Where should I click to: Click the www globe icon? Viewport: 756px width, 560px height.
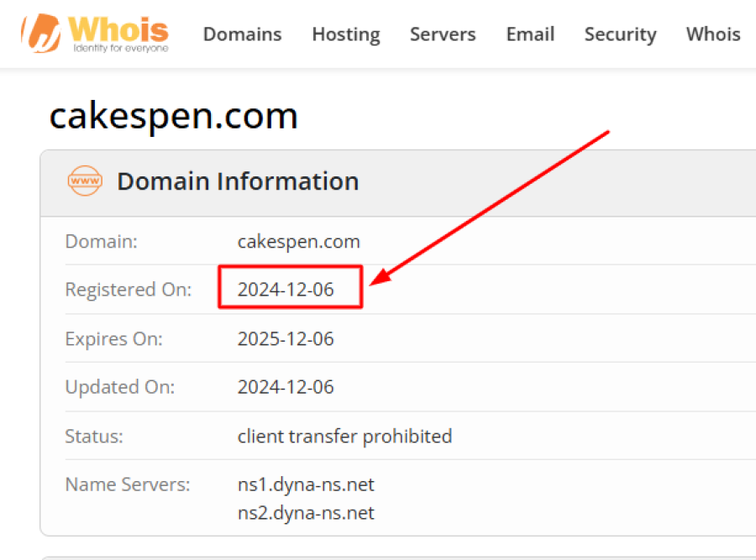coord(84,181)
